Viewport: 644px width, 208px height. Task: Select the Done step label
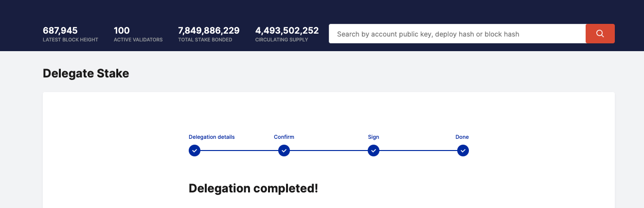(462, 137)
